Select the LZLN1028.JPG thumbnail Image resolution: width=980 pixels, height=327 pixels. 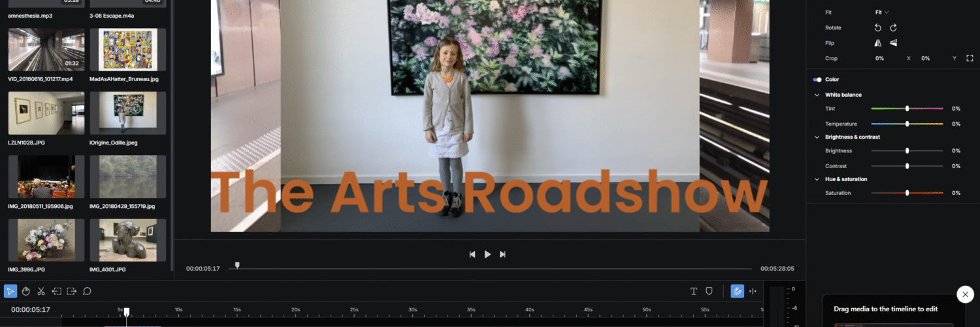(46, 113)
